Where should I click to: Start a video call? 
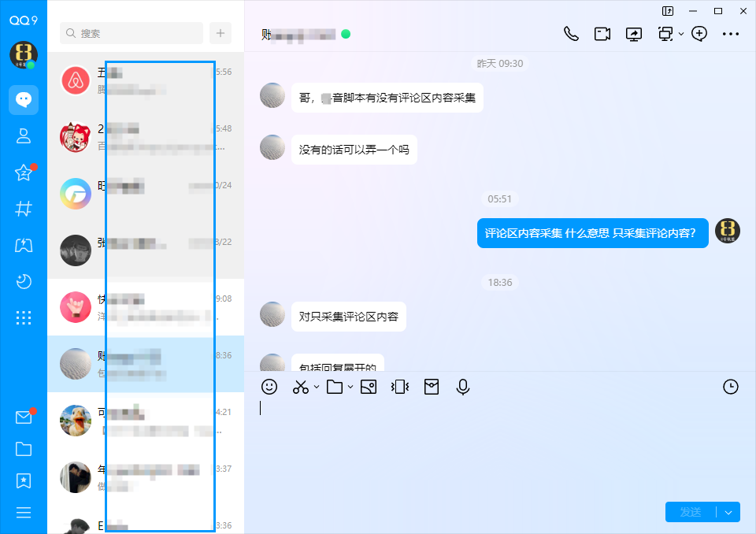point(602,34)
